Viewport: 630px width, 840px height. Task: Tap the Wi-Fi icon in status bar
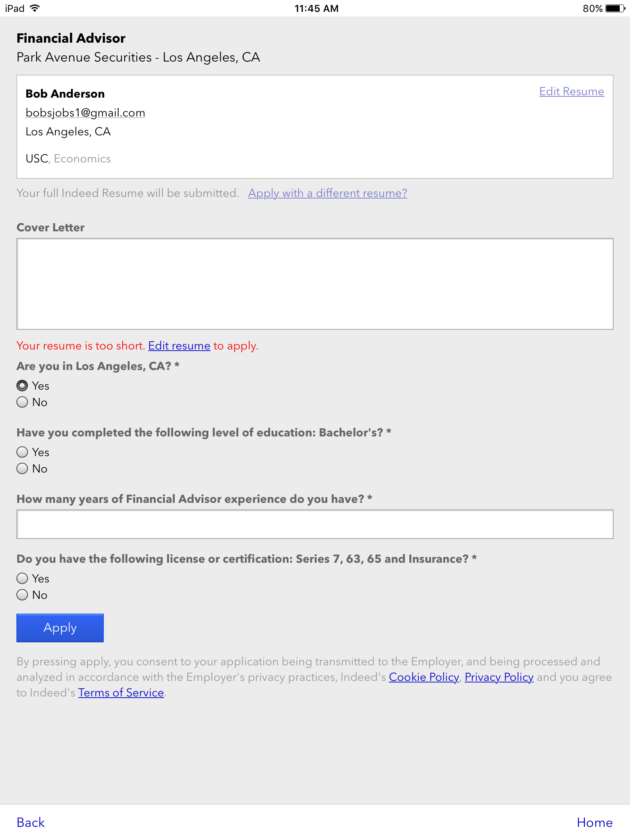click(x=35, y=8)
